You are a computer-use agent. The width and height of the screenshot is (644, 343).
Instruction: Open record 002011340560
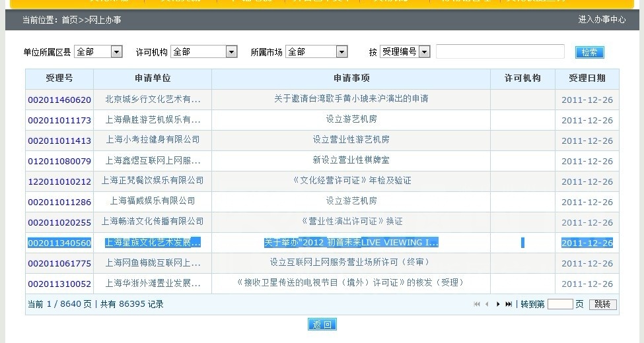click(x=59, y=243)
